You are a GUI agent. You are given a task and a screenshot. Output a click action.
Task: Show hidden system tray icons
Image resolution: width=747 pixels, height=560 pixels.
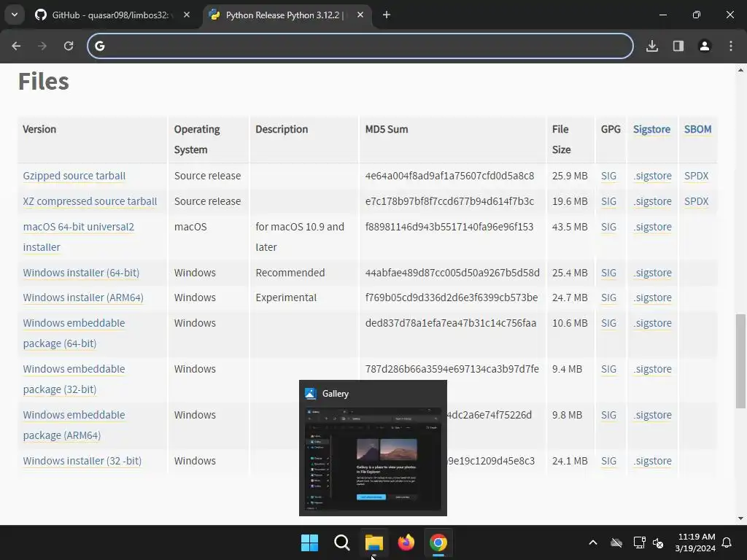[592, 542]
